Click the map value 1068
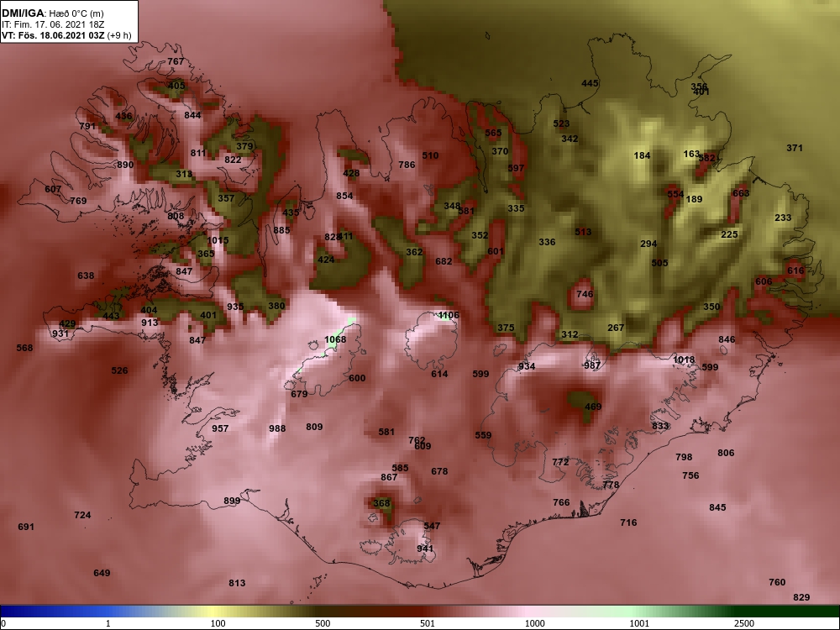 click(x=335, y=339)
